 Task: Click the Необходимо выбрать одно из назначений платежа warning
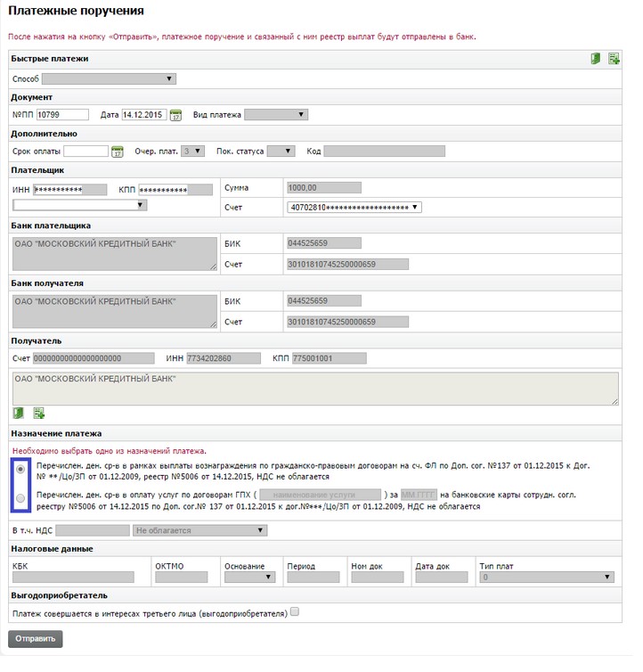tap(110, 451)
